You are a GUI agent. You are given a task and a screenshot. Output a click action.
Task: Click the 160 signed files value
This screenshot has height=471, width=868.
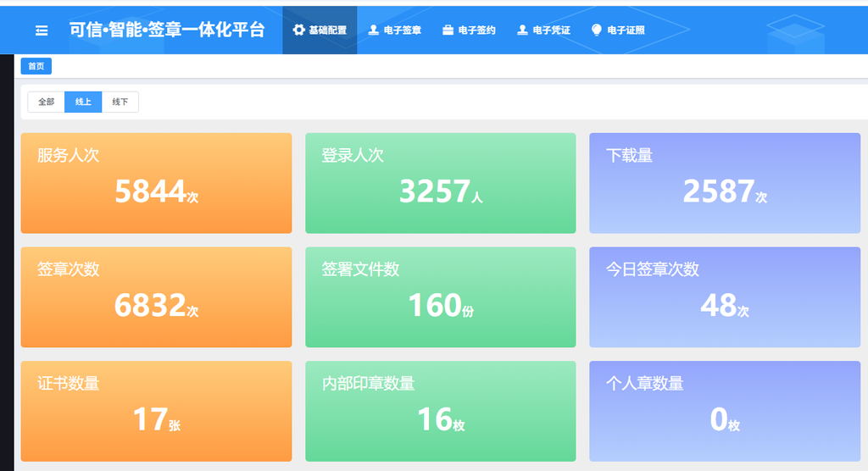(x=435, y=306)
